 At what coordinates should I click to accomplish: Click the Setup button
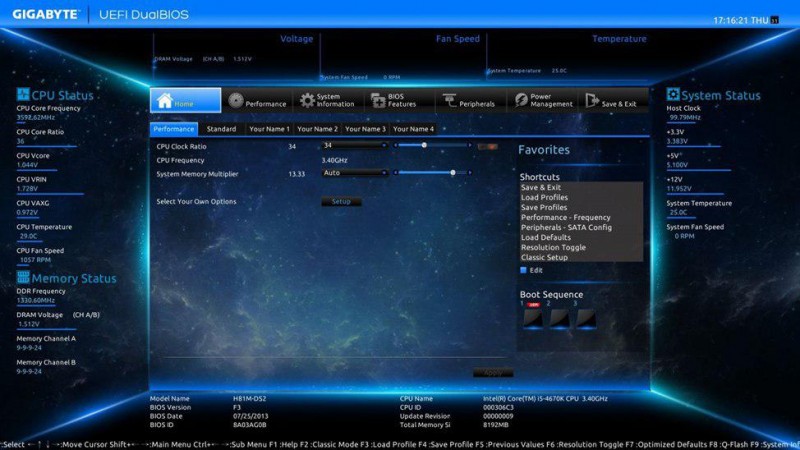pos(341,202)
